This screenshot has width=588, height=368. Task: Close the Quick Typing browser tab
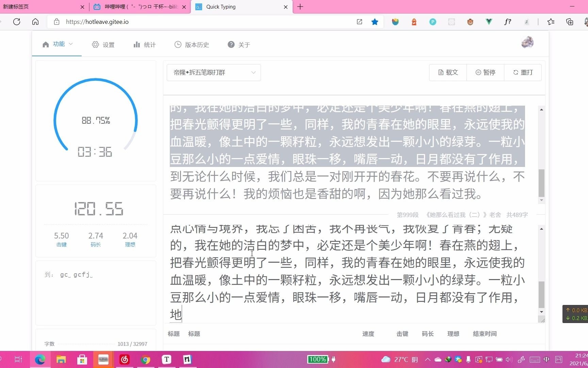tap(285, 7)
